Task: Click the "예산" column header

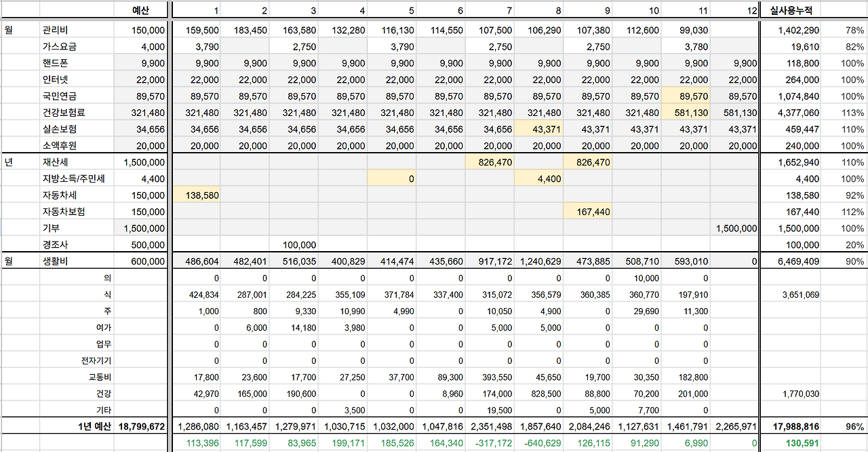Action: point(140,11)
